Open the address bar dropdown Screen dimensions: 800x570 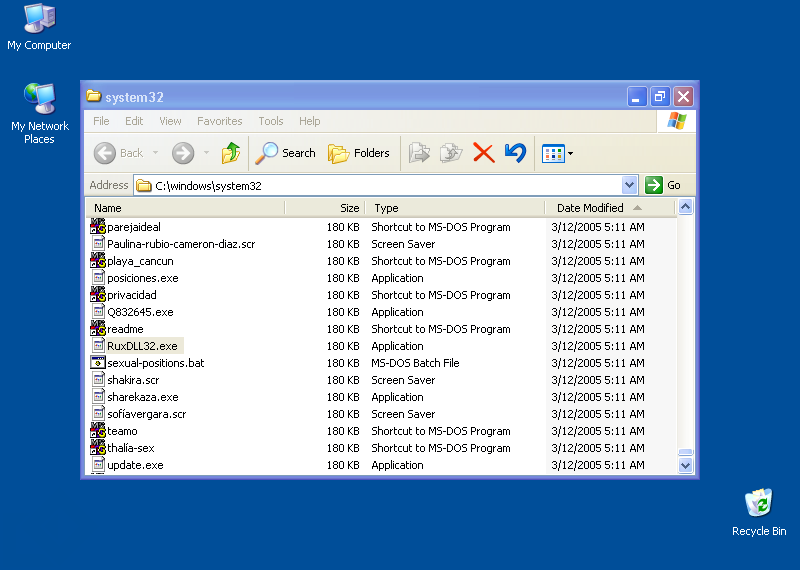630,185
